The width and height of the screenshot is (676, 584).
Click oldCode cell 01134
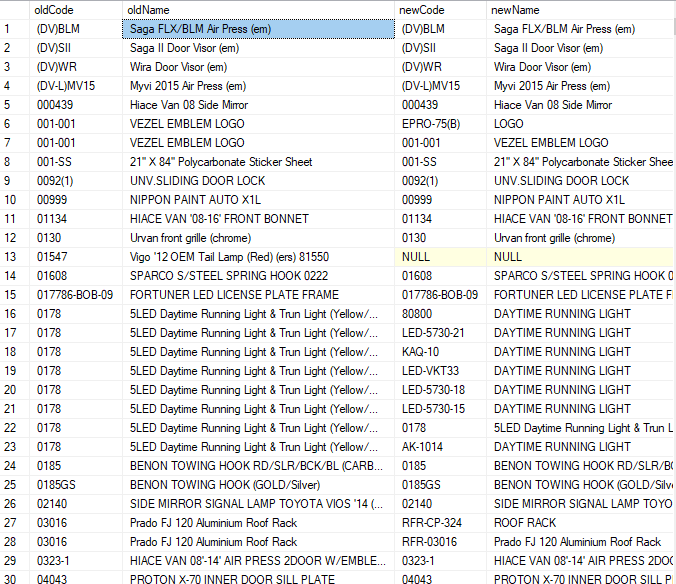(76, 219)
